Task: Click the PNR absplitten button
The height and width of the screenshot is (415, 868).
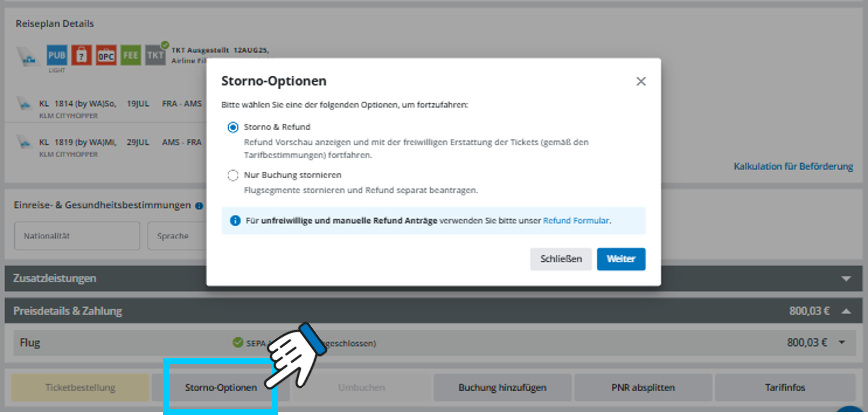Action: 643,387
